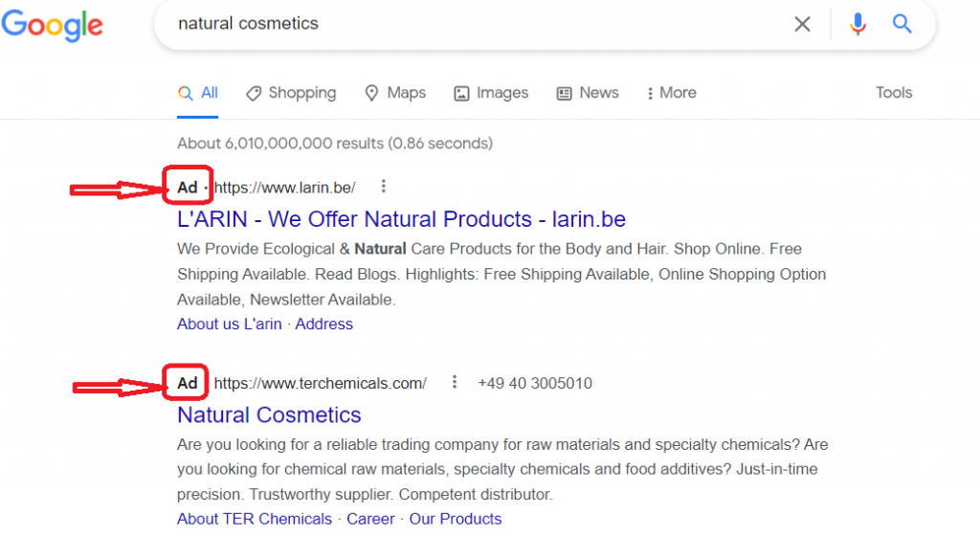
Task: Click the Images picture icon
Action: [x=461, y=94]
